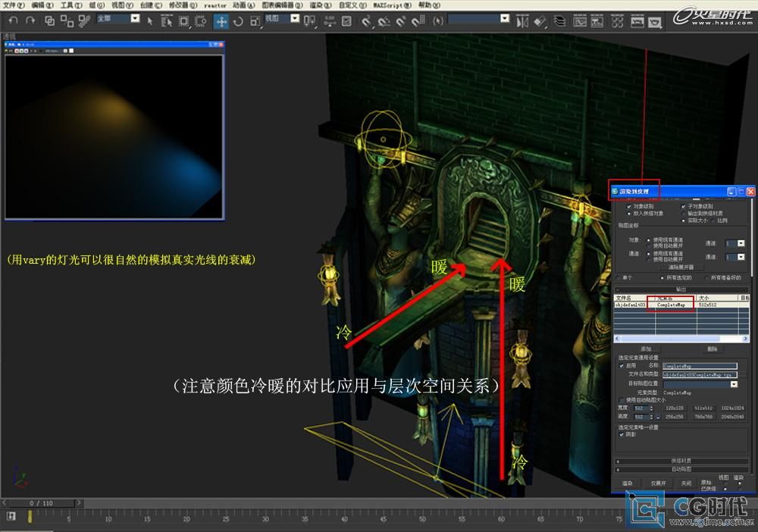This screenshot has height=532, width=758.
Task: Open the Schematic View icon
Action: point(597,21)
